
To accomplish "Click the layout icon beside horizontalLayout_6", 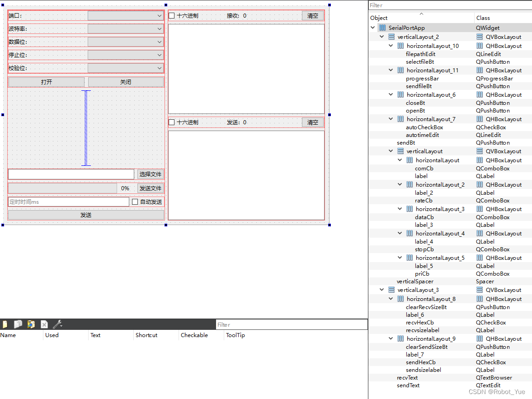I will coord(401,94).
